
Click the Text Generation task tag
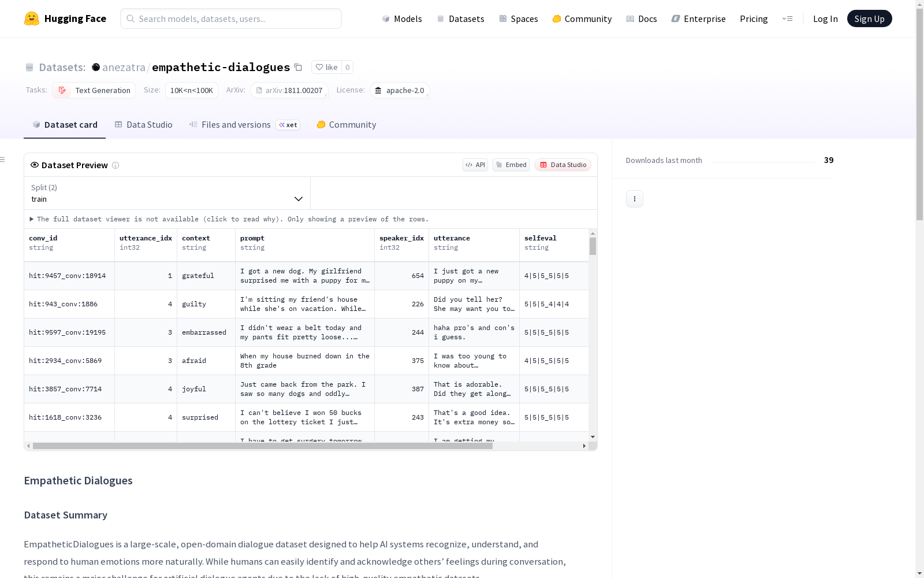click(x=94, y=90)
